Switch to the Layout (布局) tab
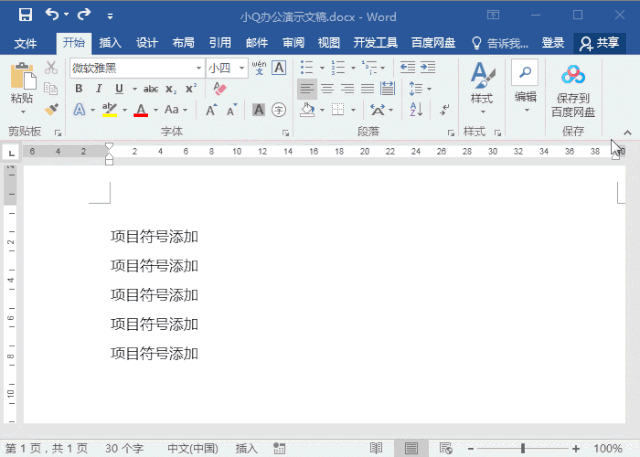 [x=183, y=43]
